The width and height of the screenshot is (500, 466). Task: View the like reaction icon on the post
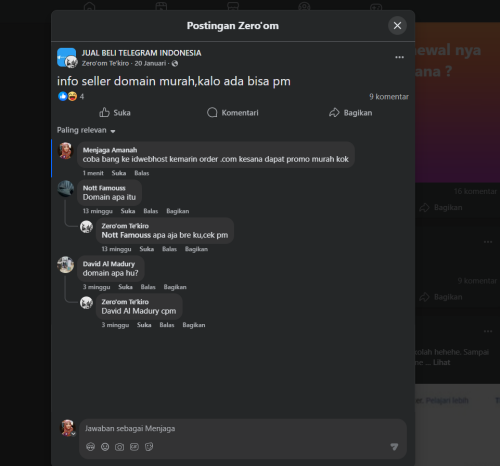click(x=63, y=96)
